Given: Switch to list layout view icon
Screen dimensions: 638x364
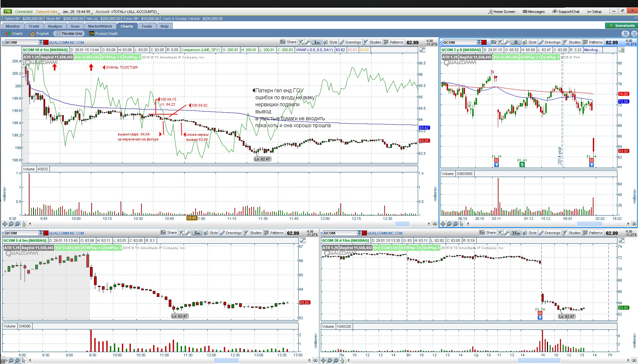Looking at the screenshot, I should tap(634, 34).
